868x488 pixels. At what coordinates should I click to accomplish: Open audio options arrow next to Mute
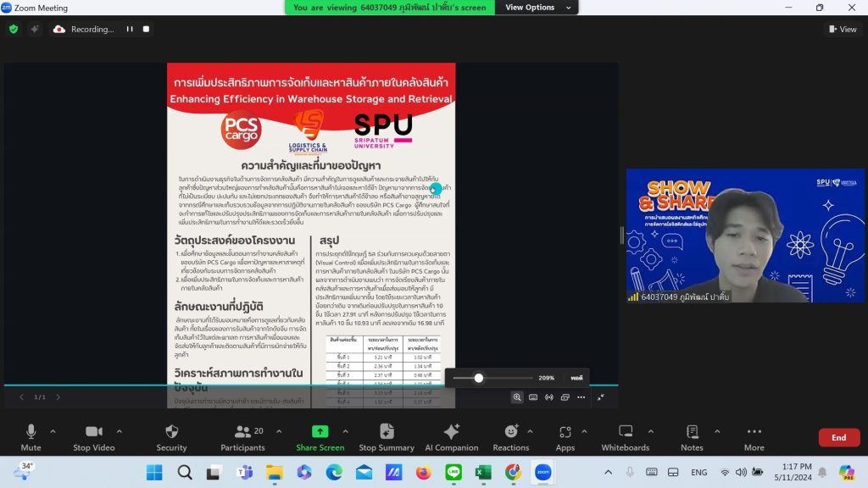[x=53, y=431]
